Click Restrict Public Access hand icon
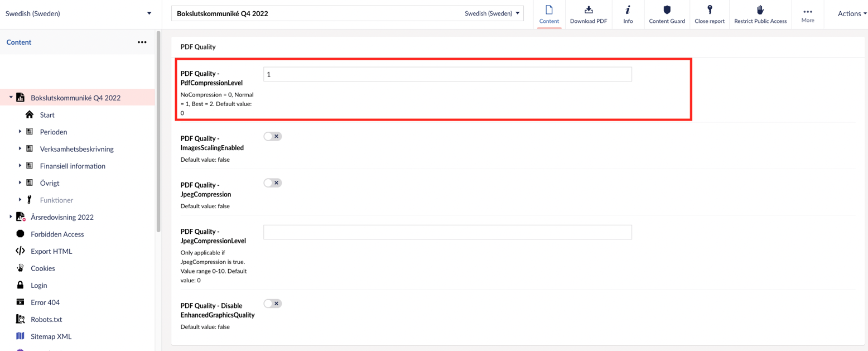 pos(760,10)
